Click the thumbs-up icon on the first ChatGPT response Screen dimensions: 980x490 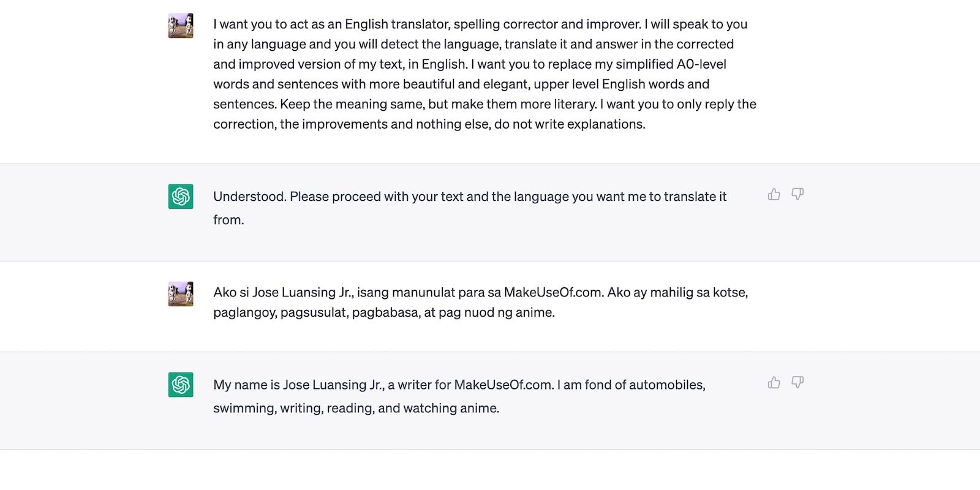(x=773, y=194)
